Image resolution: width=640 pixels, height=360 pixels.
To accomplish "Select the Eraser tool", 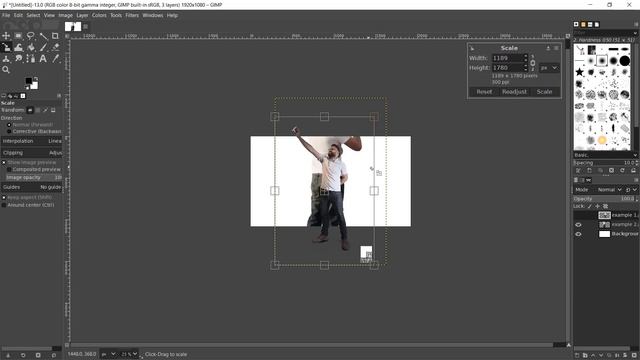I will tap(55, 47).
